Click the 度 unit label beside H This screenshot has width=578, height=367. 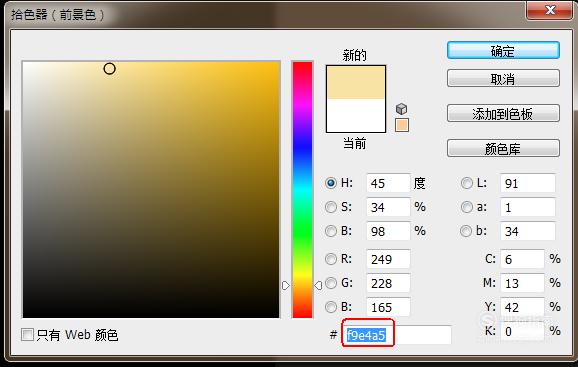[419, 183]
